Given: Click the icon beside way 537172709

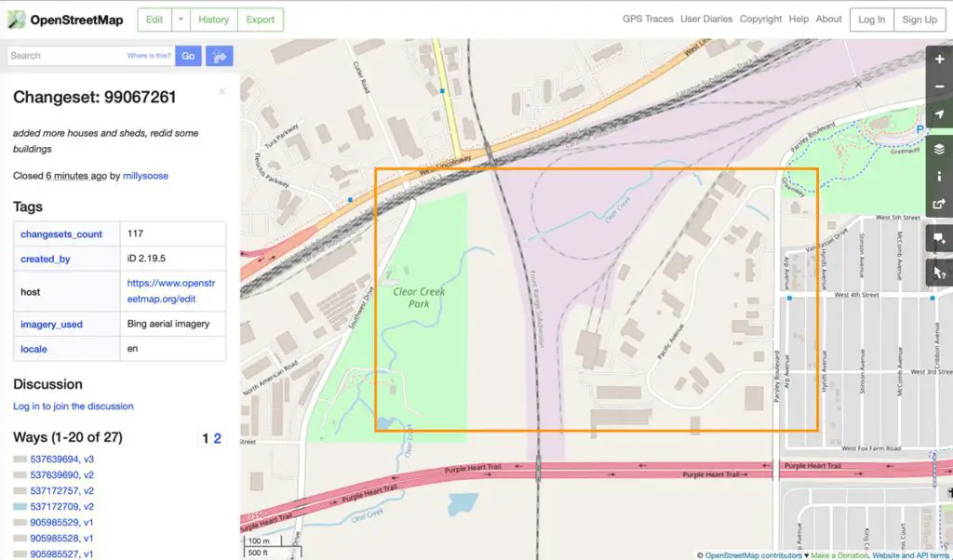Looking at the screenshot, I should pyautogui.click(x=20, y=507).
